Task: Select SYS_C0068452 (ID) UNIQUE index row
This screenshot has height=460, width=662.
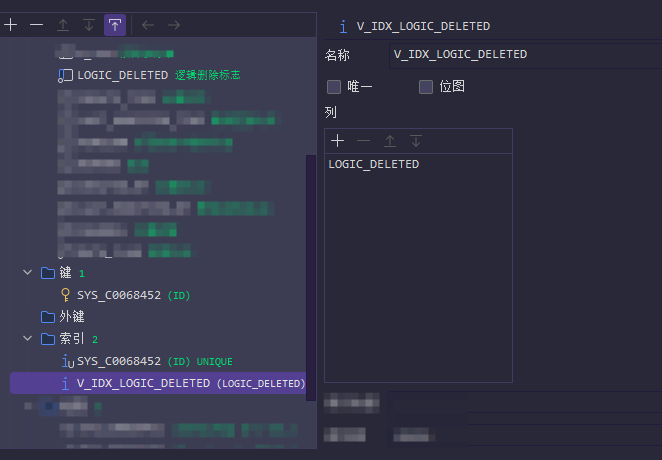Action: coord(158,361)
